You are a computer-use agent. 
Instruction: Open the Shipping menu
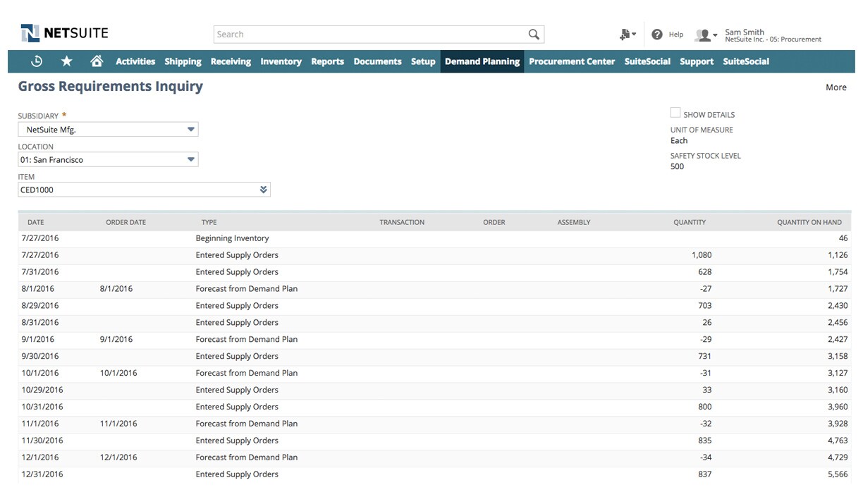(x=183, y=61)
